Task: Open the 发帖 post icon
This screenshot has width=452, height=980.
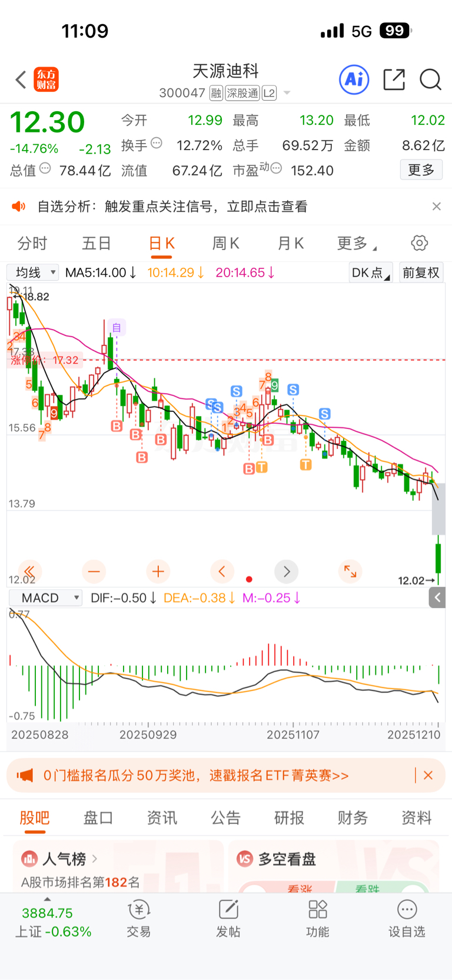Action: [228, 919]
